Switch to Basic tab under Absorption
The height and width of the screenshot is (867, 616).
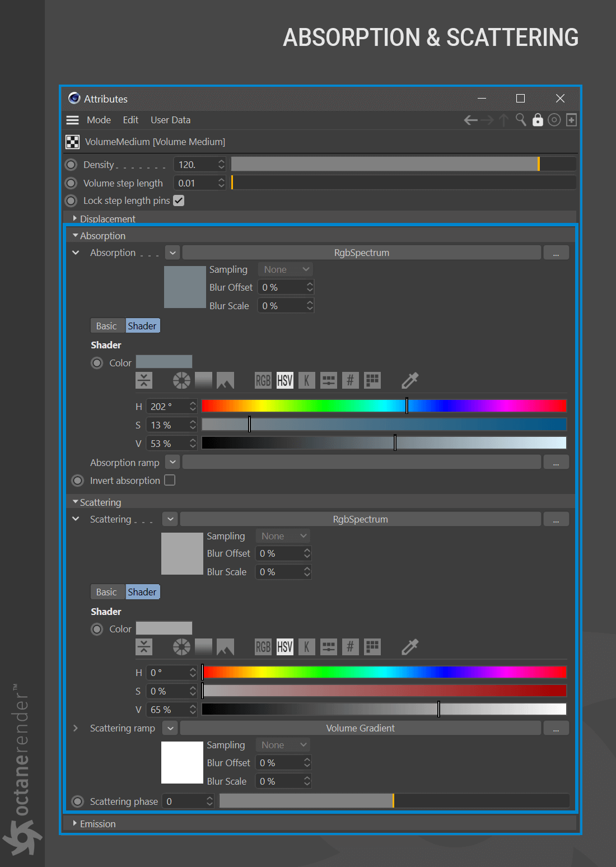tap(106, 326)
